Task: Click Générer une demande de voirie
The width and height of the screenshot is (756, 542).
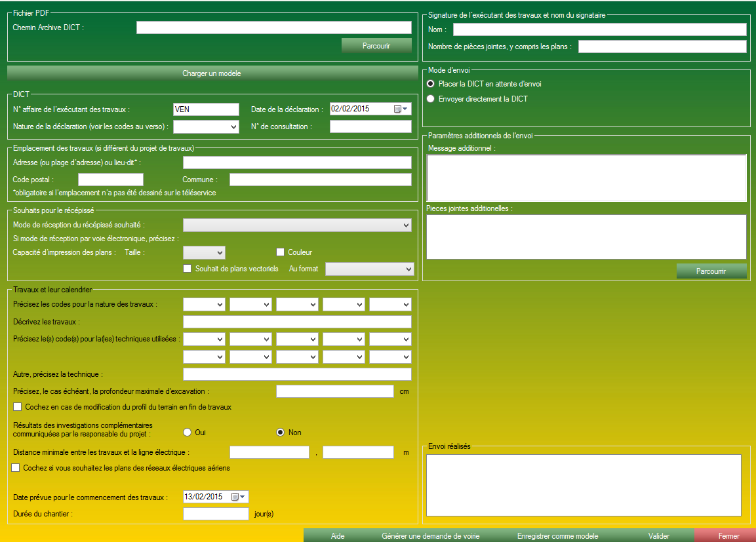Action: [430, 536]
